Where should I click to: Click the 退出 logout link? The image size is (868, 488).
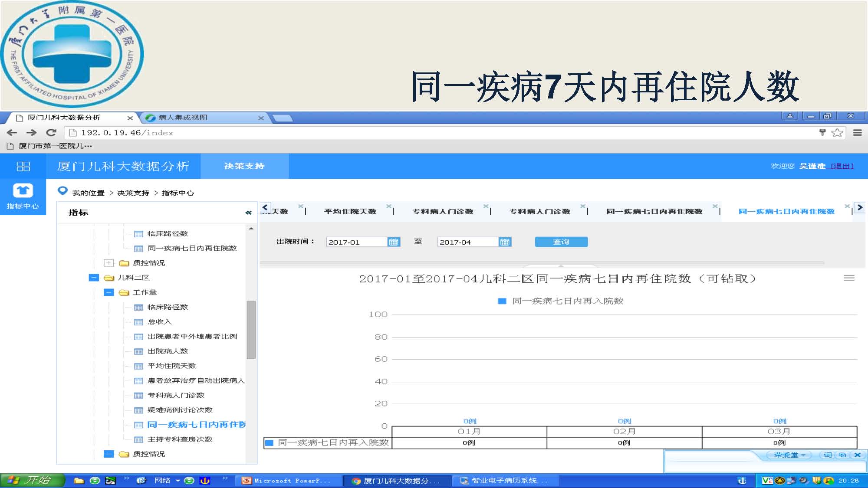click(842, 166)
